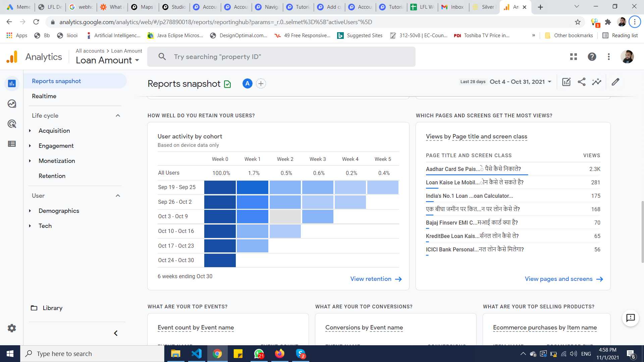Open the Realtime report
Image resolution: width=644 pixels, height=362 pixels.
pos(44,96)
